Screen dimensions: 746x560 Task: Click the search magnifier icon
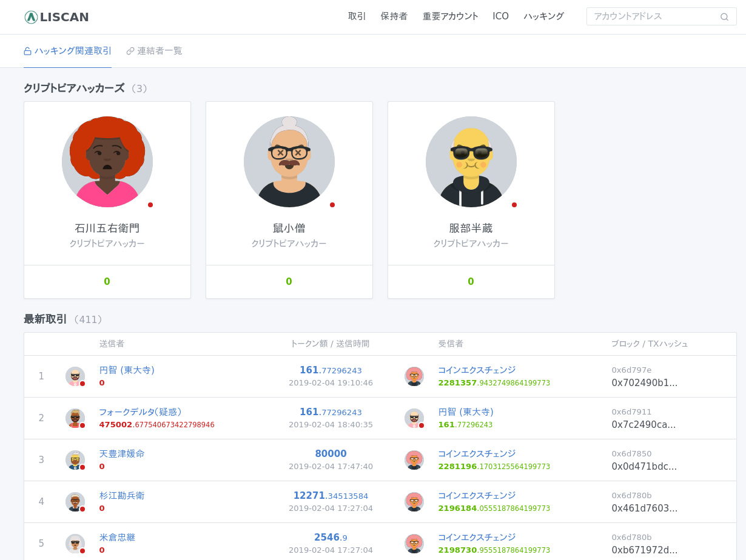tap(724, 17)
